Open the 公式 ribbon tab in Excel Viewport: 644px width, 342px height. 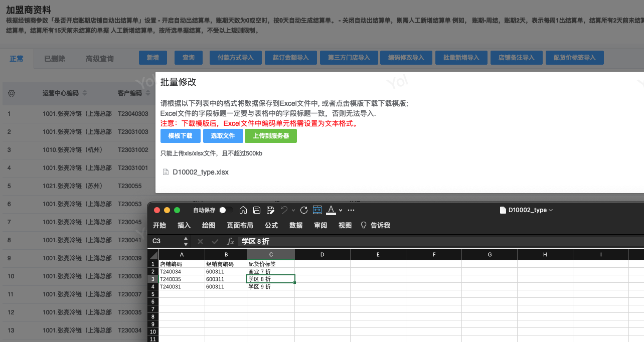tap(271, 226)
